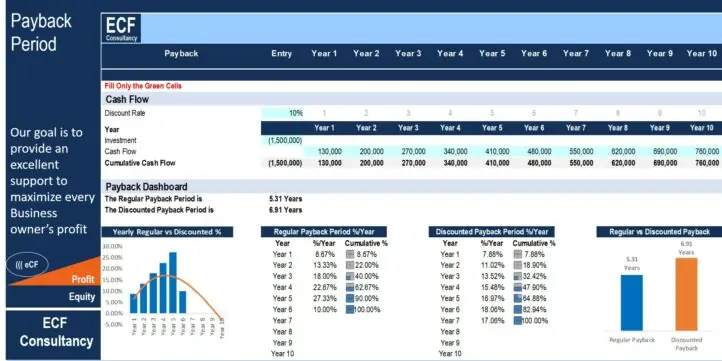Click the Cash Flow section heading

pyautogui.click(x=127, y=99)
